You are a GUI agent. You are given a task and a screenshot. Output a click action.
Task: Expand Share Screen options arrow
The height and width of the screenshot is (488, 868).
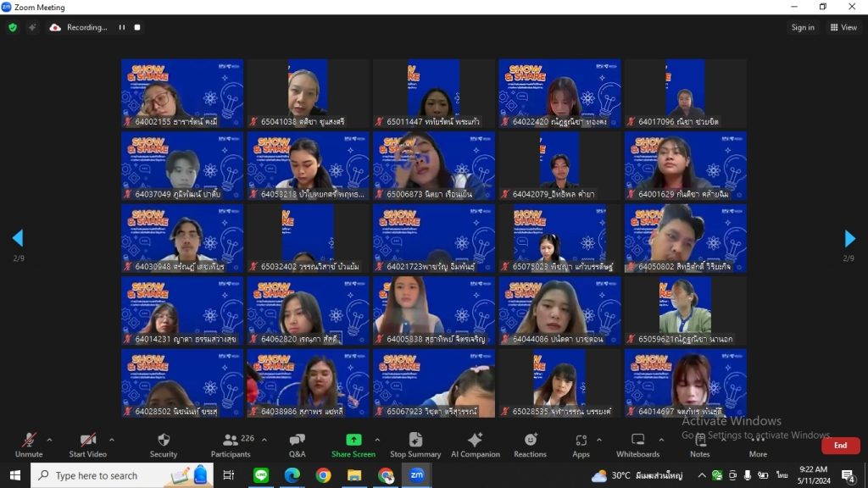click(377, 440)
